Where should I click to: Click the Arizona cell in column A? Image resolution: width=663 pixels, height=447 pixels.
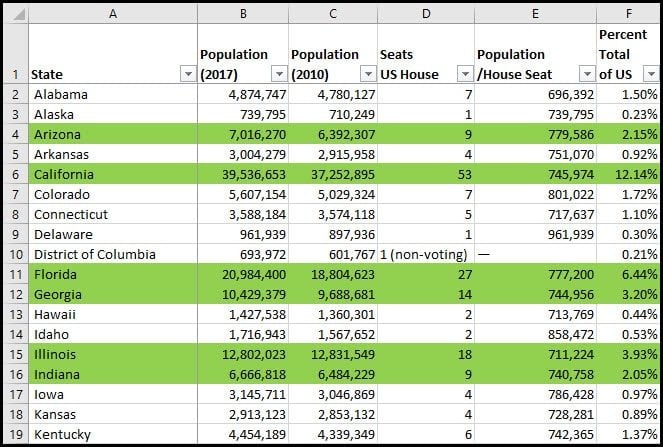pyautogui.click(x=113, y=134)
